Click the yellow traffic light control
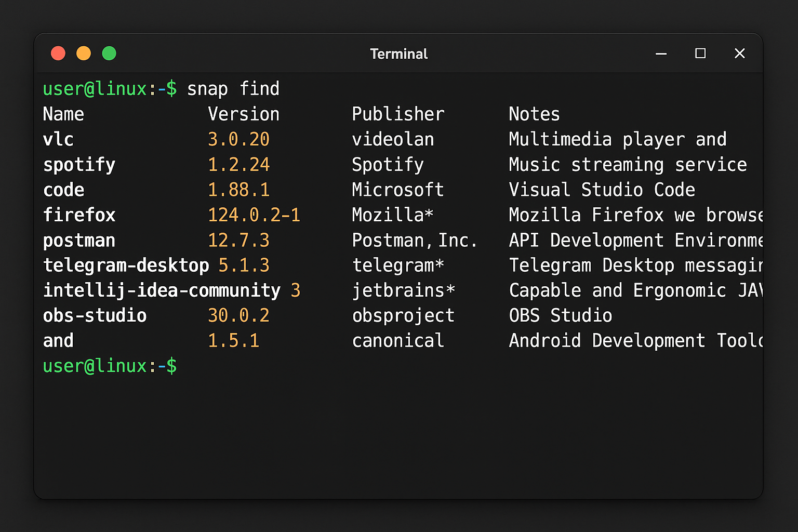 [84, 53]
